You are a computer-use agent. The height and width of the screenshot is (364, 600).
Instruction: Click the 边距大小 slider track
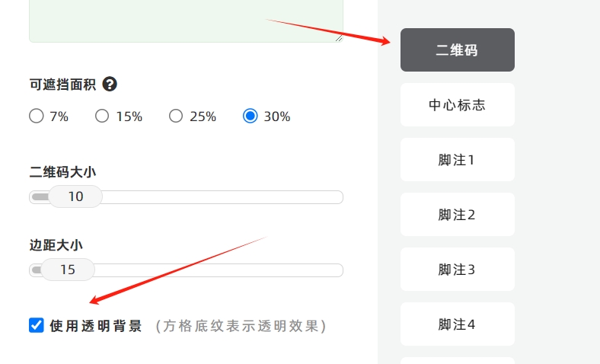(x=186, y=270)
